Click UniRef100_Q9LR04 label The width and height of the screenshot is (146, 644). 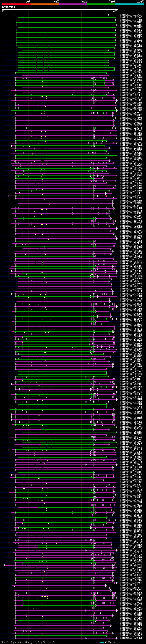[x=131, y=146]
